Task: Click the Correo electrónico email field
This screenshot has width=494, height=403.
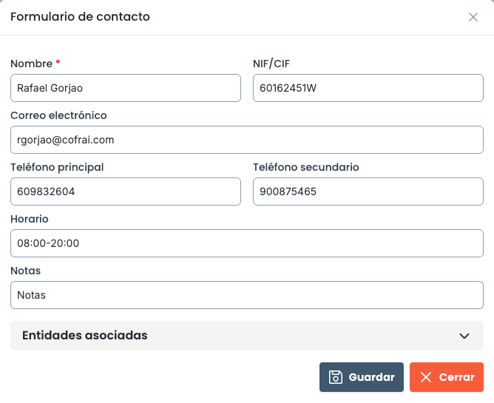Action: tap(247, 140)
